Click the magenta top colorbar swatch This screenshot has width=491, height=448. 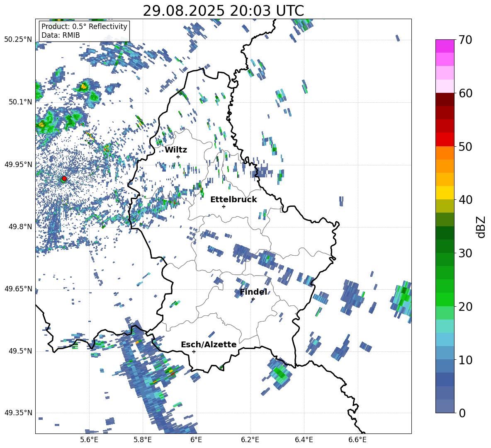(445, 46)
